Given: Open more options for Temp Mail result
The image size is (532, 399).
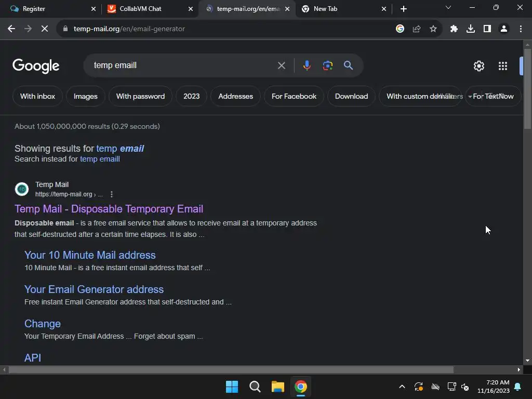Looking at the screenshot, I should (x=112, y=194).
